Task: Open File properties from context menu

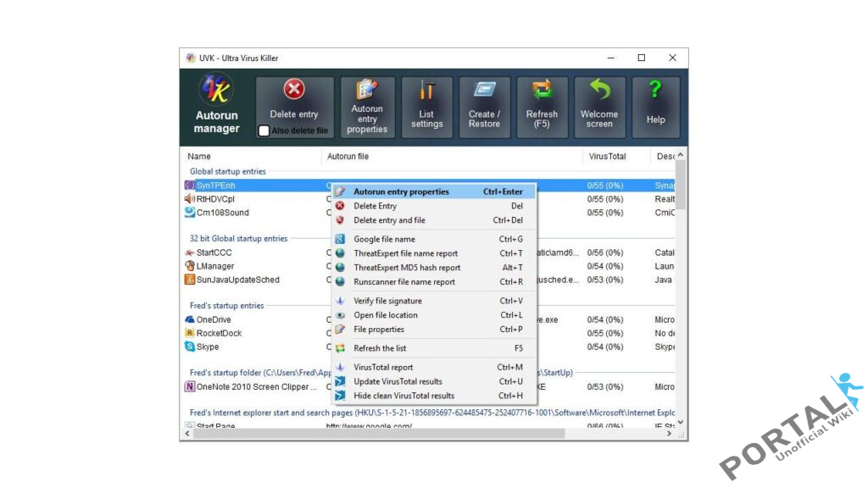Action: 435,330
